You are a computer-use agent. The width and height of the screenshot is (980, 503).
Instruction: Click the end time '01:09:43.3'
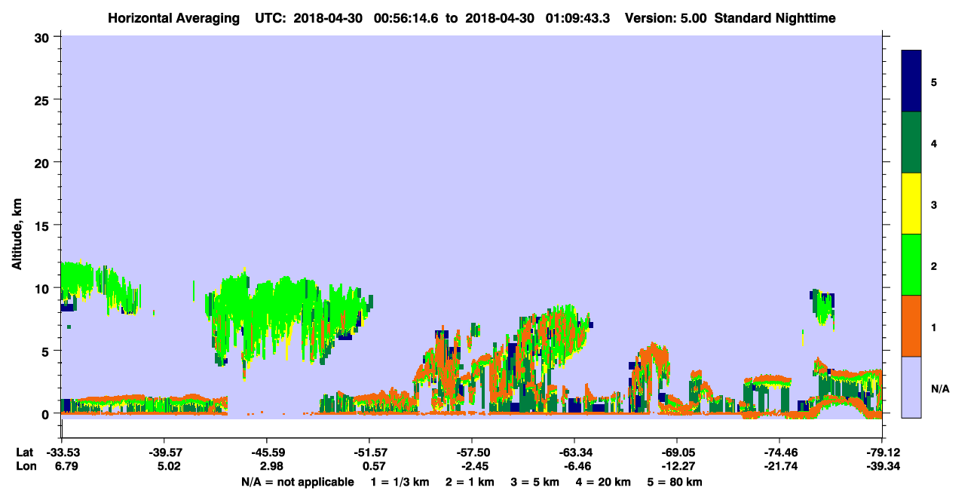(x=577, y=17)
